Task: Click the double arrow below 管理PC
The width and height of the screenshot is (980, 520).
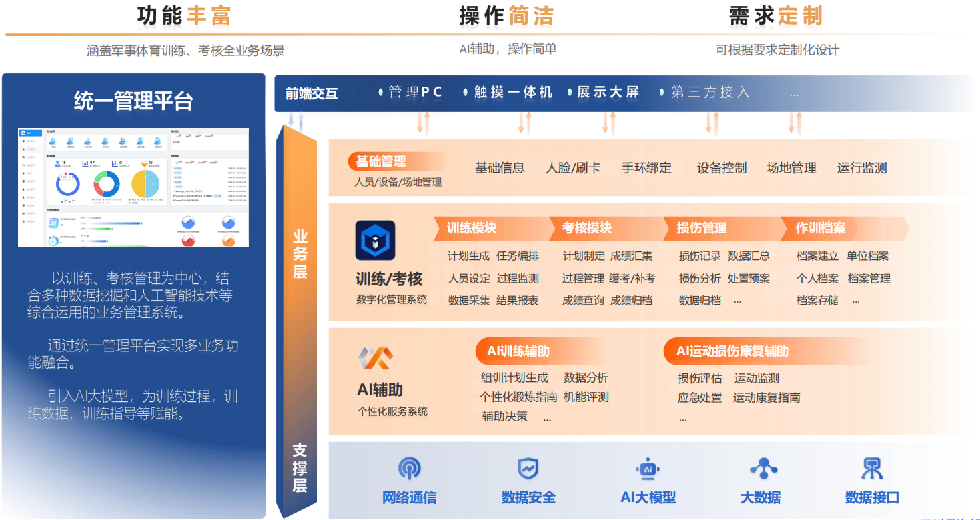Action: (x=423, y=123)
